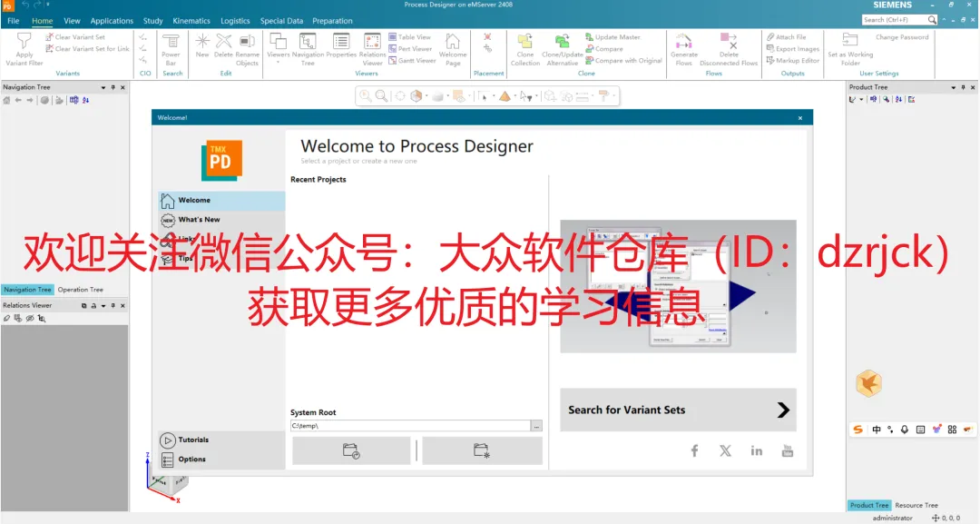Click the orange pyramid icon in graphics toolbar
980x524 pixels.
click(505, 95)
